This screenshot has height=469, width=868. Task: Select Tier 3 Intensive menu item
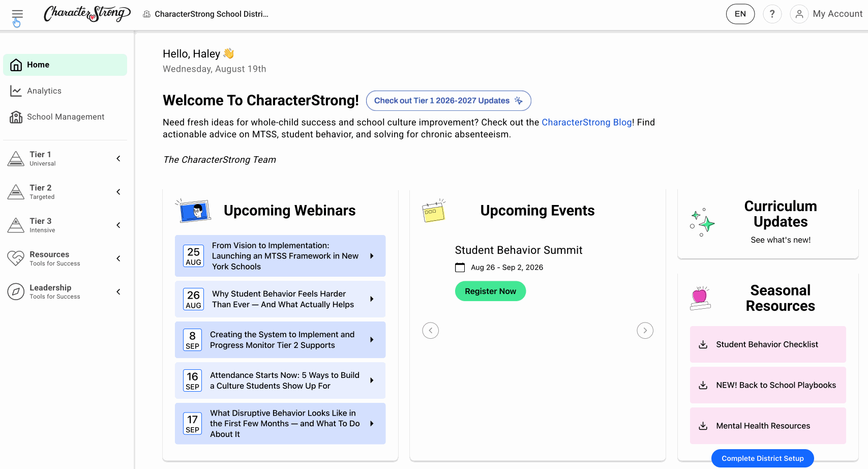tap(65, 225)
